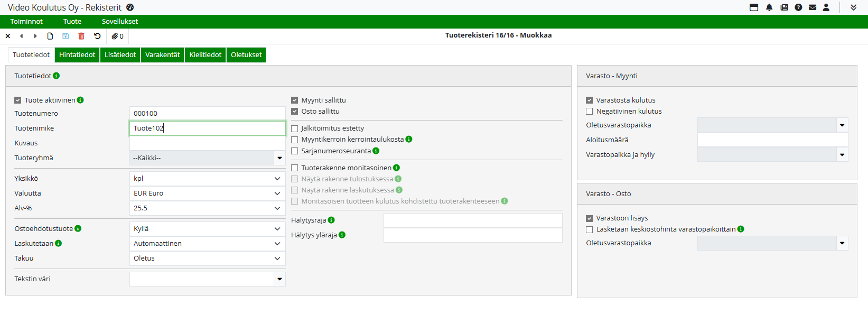Viewport: 868px width, 314px height.
Task: Open notifications bell icon
Action: tap(769, 7)
